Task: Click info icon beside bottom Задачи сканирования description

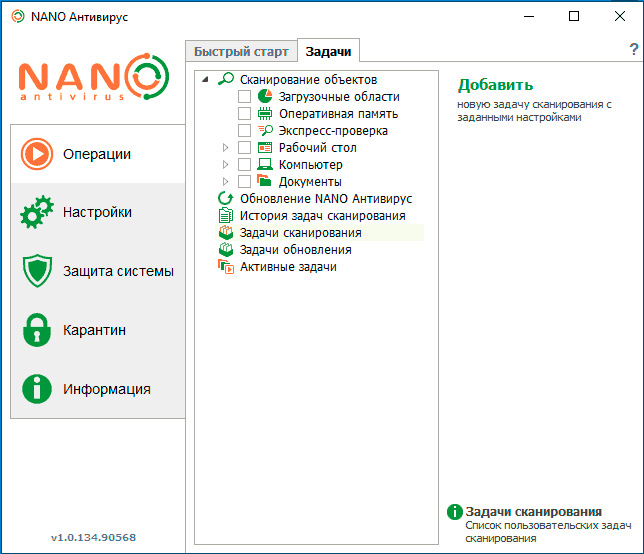Action: 455,512
